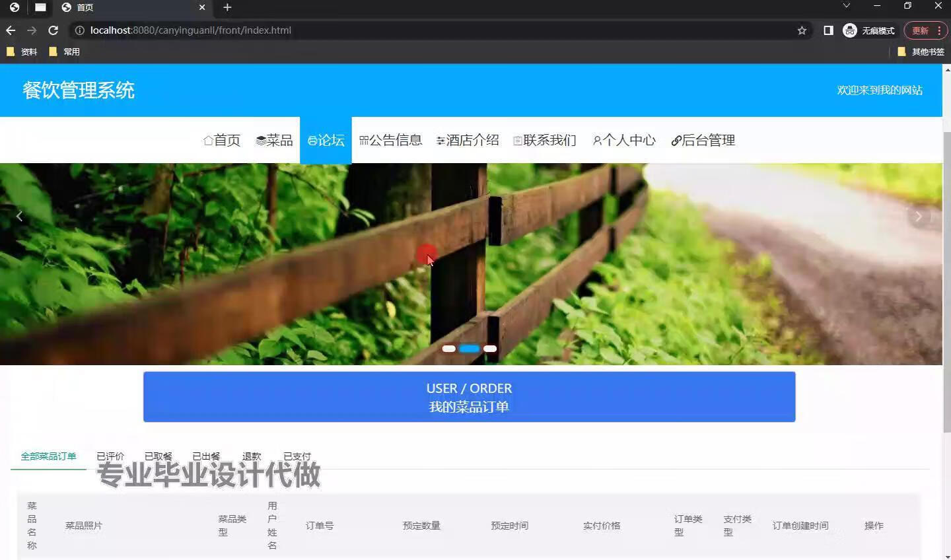Image resolution: width=951 pixels, height=560 pixels.
Task: Click the 订单类型 column header
Action: pyautogui.click(x=688, y=526)
